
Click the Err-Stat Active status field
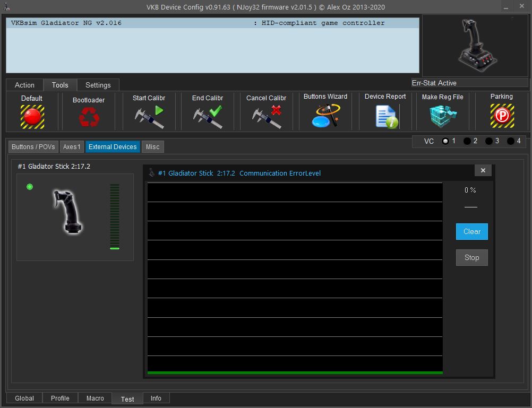469,83
